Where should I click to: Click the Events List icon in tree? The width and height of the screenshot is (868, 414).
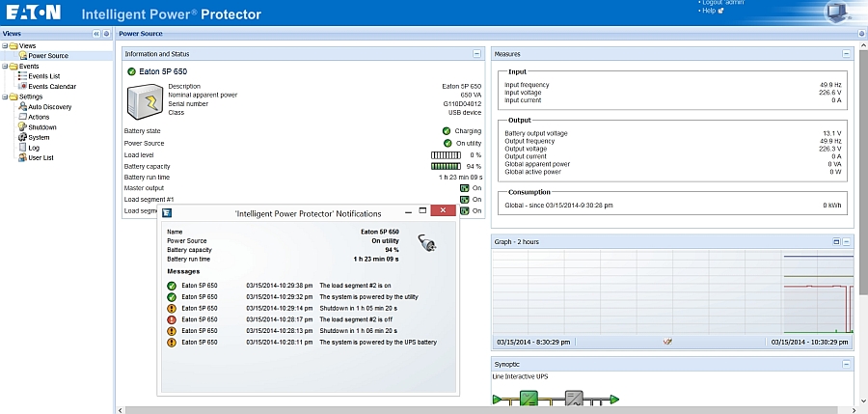coord(23,76)
